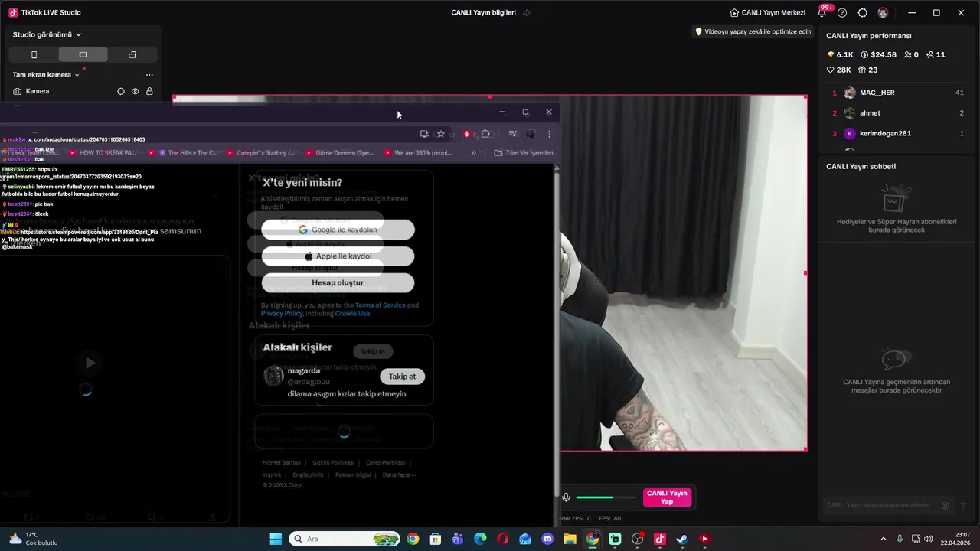Screen dimensions: 980x551
Task: Click the CANLI Yayın Yap button
Action: (667, 497)
